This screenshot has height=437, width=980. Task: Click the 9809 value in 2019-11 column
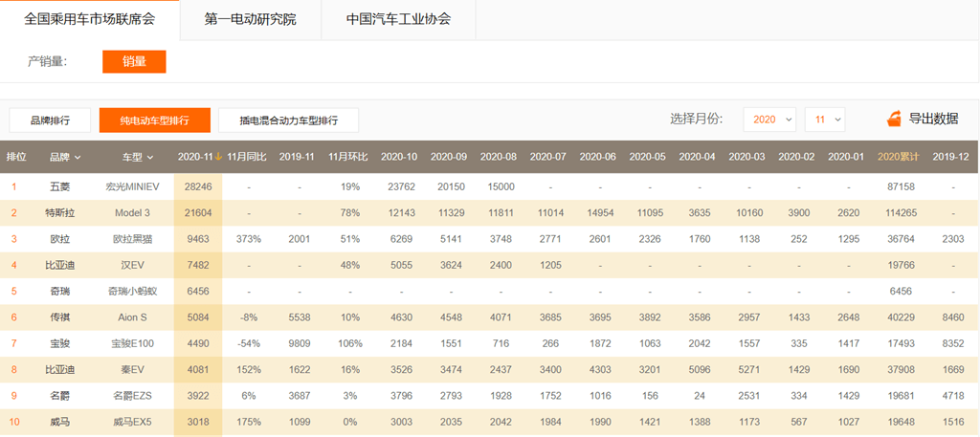(298, 344)
